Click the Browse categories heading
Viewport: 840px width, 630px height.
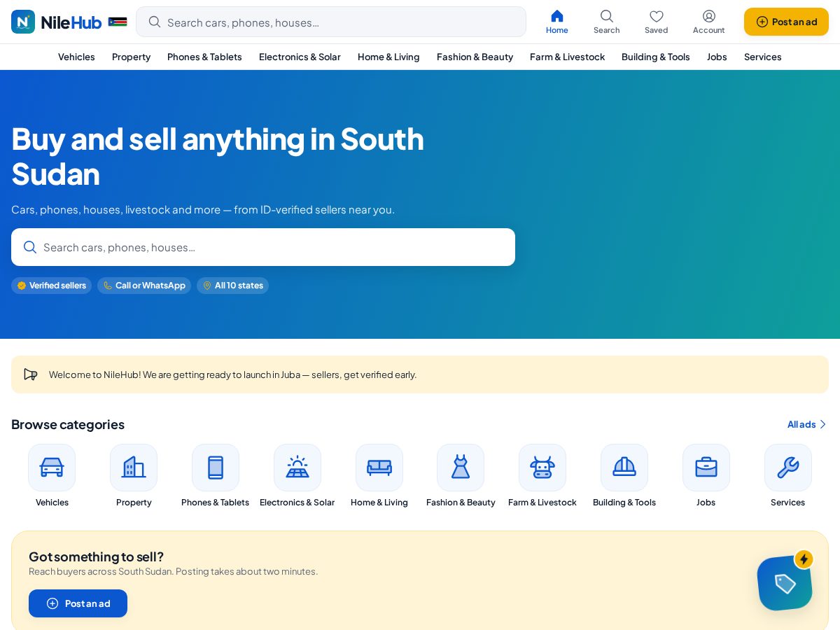(x=68, y=424)
